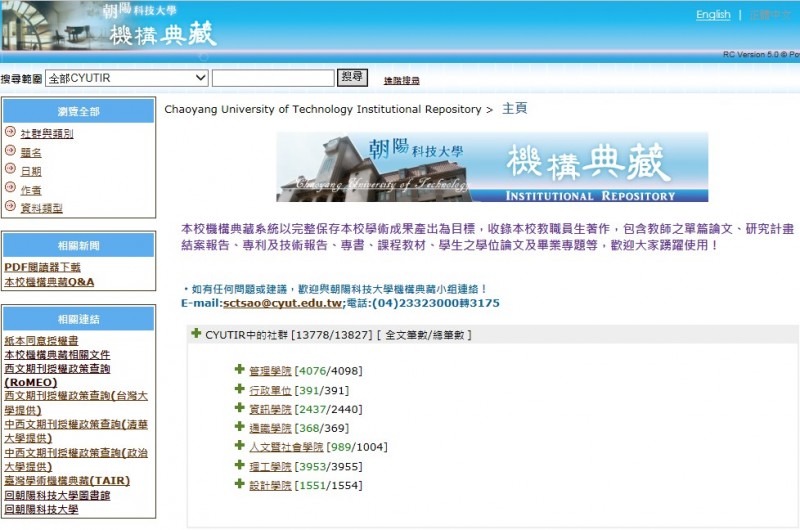The width and height of the screenshot is (800, 530).
Task: Click arrow icon beside 作者
Action: tap(10, 187)
